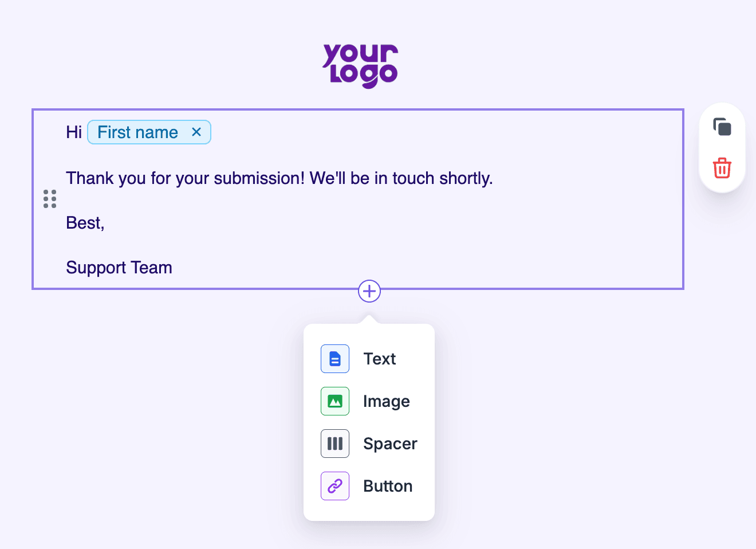The height and width of the screenshot is (549, 756).
Task: Select the Spacer menu entry
Action: (x=389, y=443)
